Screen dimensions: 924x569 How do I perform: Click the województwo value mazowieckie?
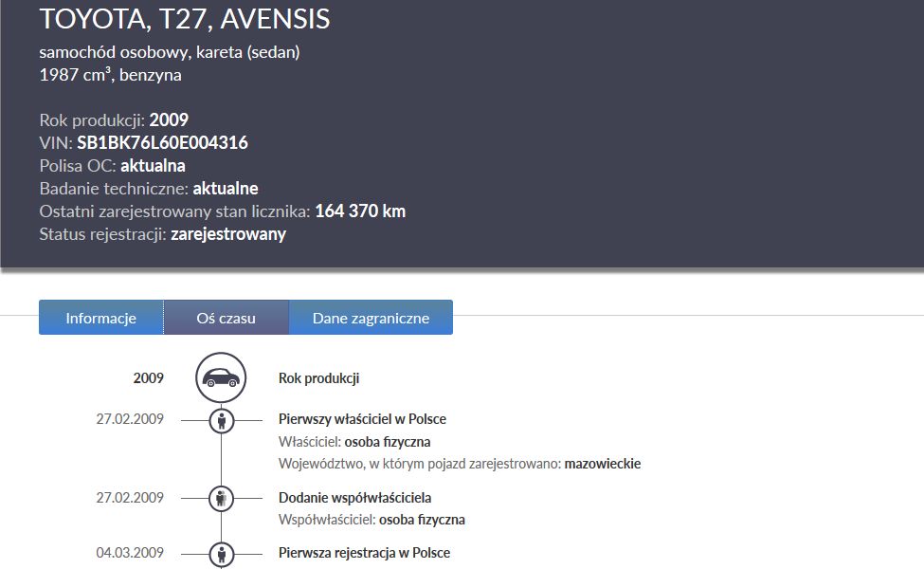[x=602, y=464]
